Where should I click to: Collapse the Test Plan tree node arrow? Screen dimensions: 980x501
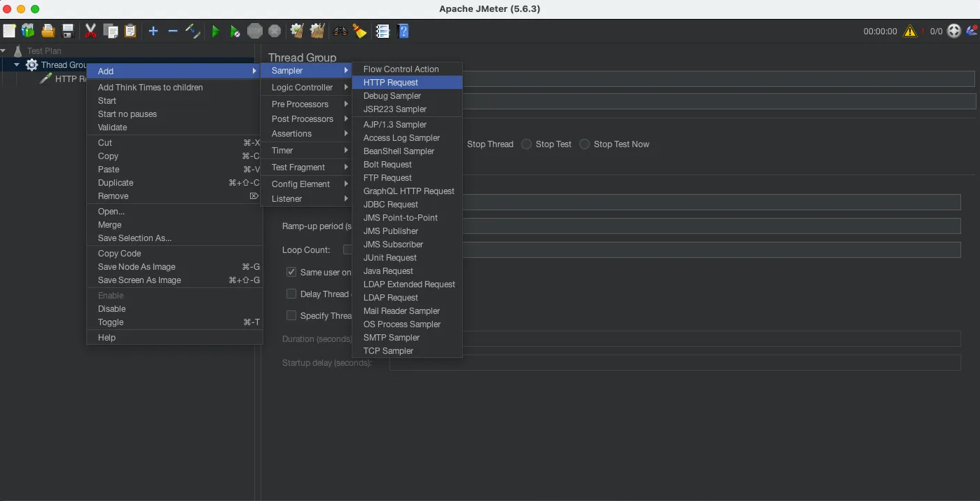coord(4,50)
